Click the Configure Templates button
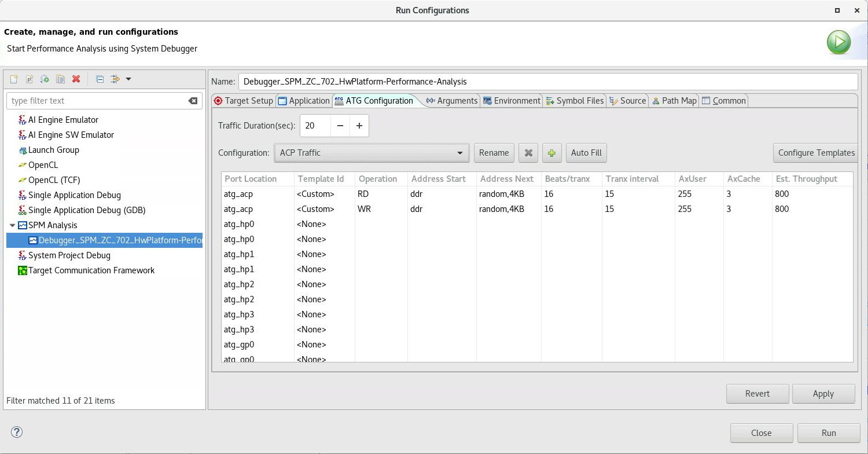The image size is (868, 454). [x=815, y=153]
